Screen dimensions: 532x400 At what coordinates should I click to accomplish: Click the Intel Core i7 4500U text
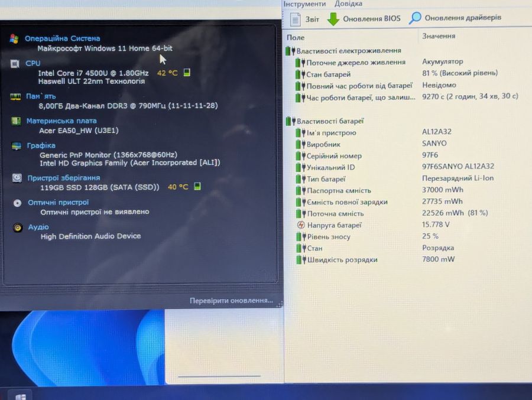point(93,73)
